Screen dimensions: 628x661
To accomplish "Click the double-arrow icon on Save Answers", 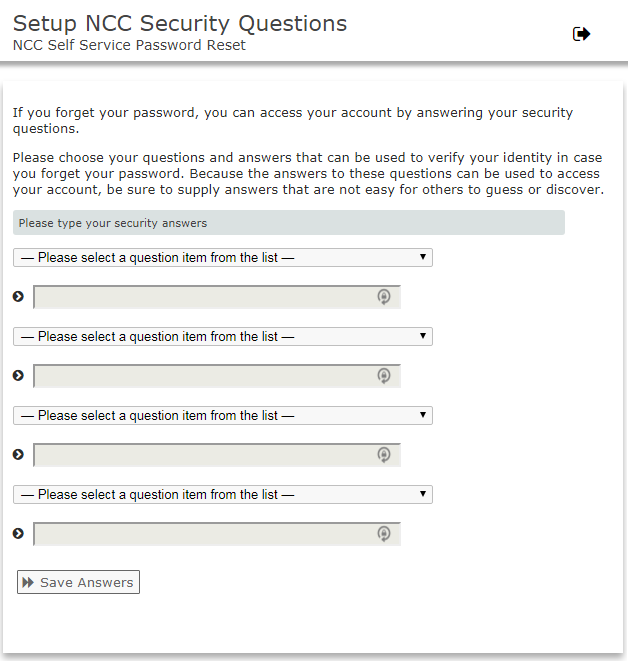I will click(28, 582).
